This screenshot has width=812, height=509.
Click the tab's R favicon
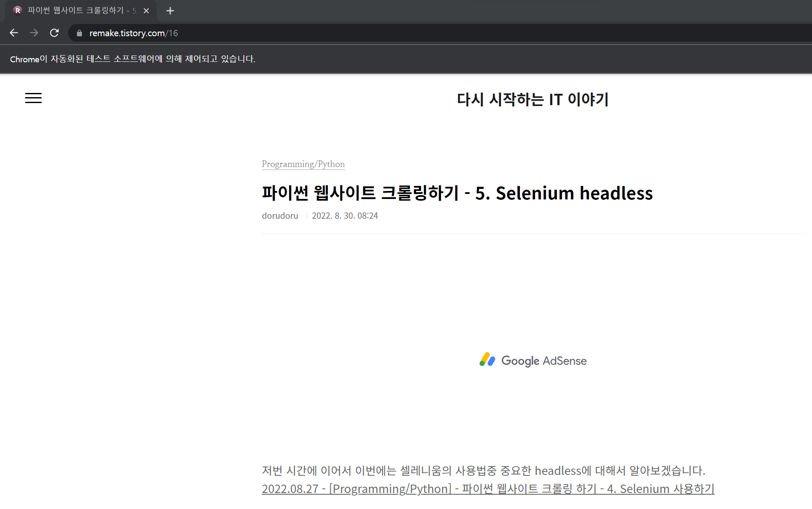coord(18,11)
